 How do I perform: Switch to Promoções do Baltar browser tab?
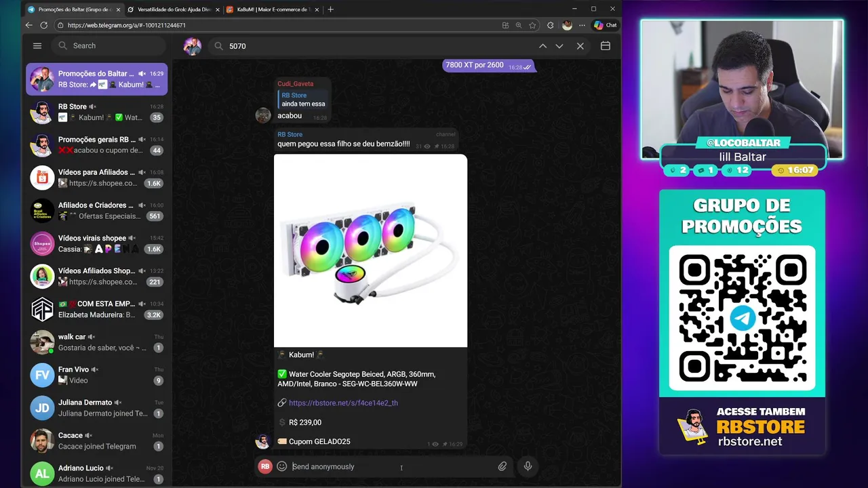(73, 9)
